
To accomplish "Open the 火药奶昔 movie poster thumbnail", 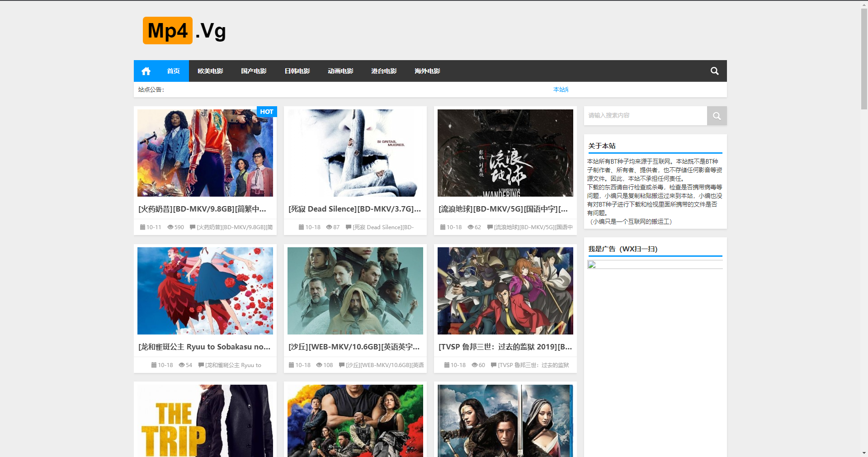I will (x=205, y=153).
